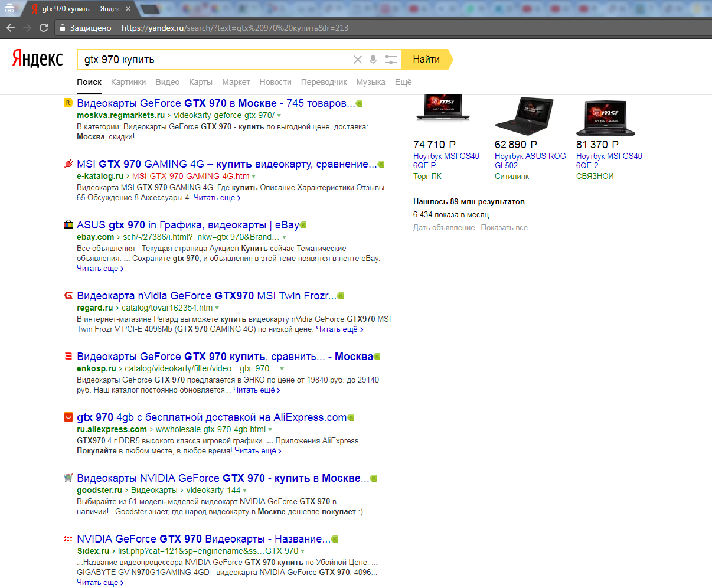The width and height of the screenshot is (712, 588).
Task: Expand dropdown arrow after moskva.regmarkets.ru URL
Action: (x=279, y=116)
